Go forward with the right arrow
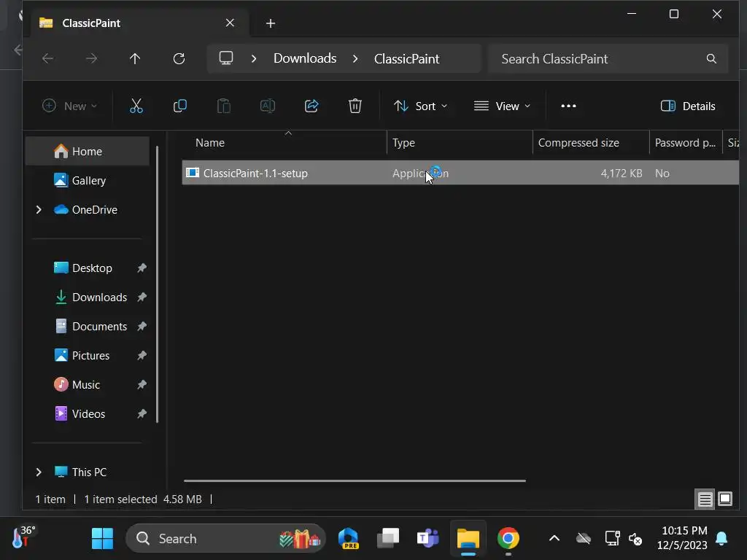Viewport: 747px width, 560px height. (91, 58)
